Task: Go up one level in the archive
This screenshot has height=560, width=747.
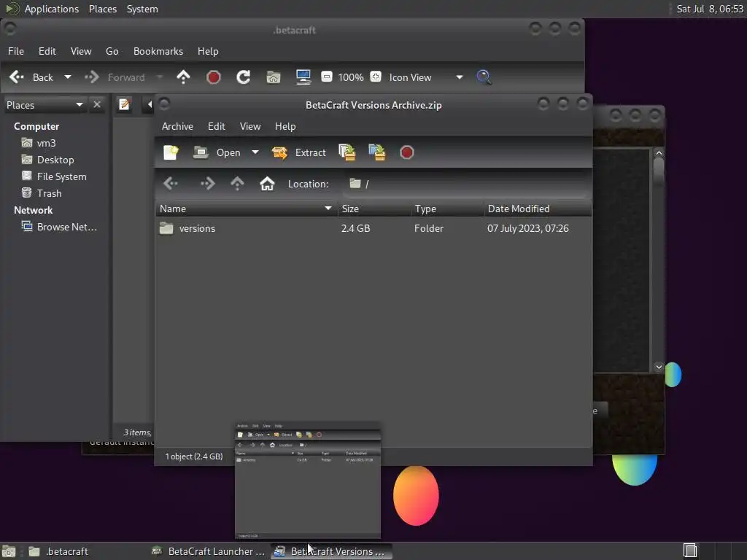Action: pyautogui.click(x=237, y=183)
